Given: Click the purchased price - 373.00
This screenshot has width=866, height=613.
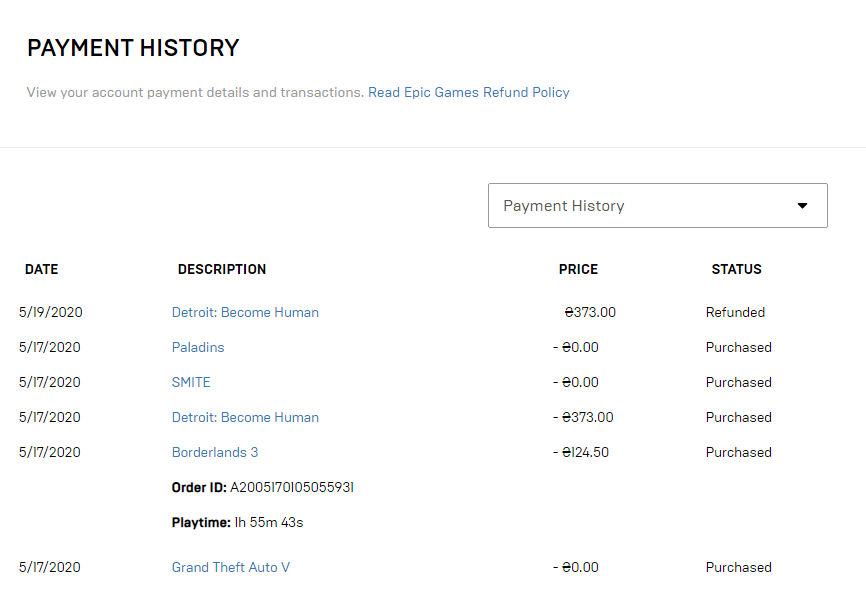Looking at the screenshot, I should (x=583, y=417).
